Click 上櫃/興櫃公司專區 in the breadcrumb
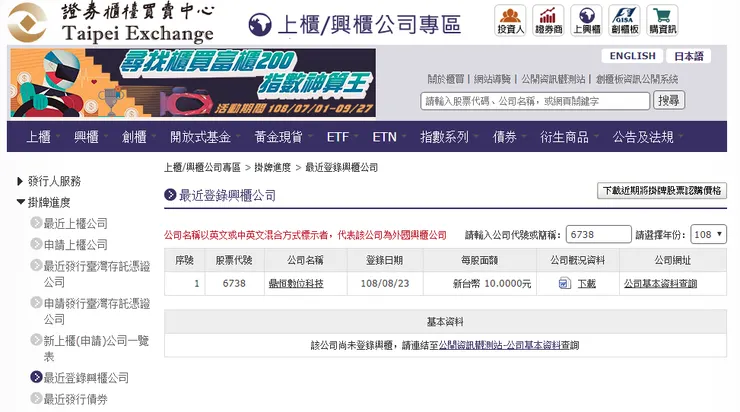The image size is (740, 412). click(202, 167)
